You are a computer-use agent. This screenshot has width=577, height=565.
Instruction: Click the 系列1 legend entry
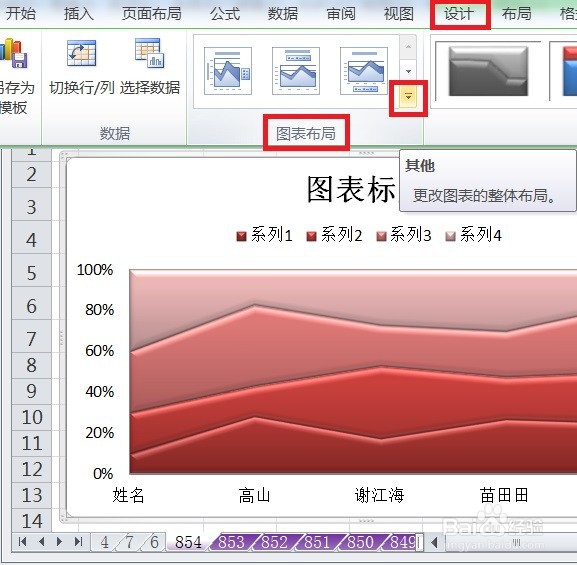[x=265, y=235]
